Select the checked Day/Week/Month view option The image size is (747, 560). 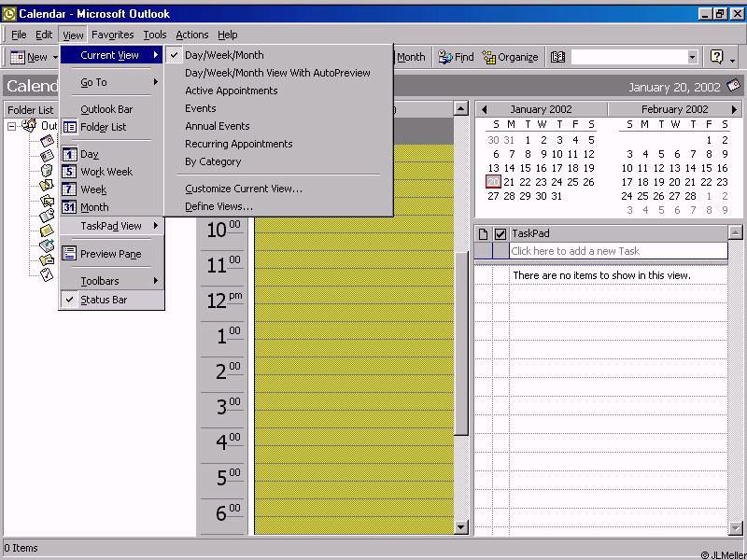[x=224, y=55]
